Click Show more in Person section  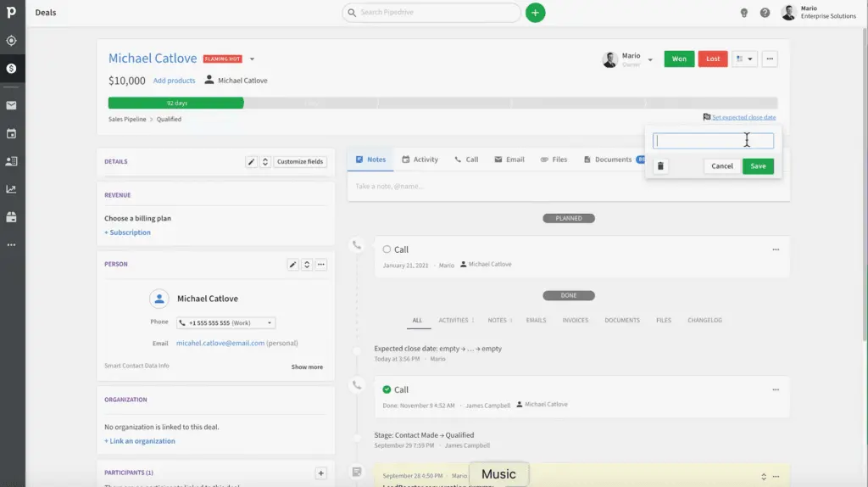point(307,367)
